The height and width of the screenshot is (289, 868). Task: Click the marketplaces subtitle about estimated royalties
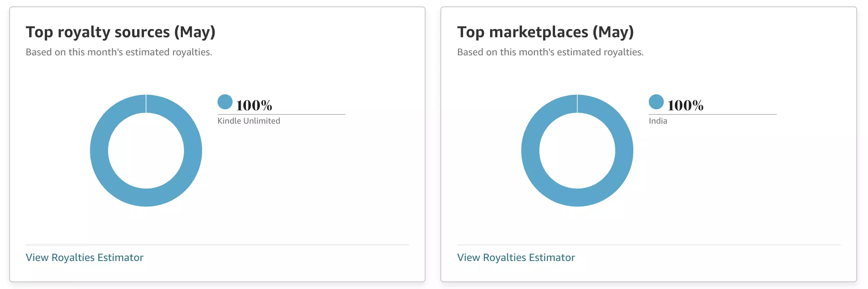tap(550, 52)
